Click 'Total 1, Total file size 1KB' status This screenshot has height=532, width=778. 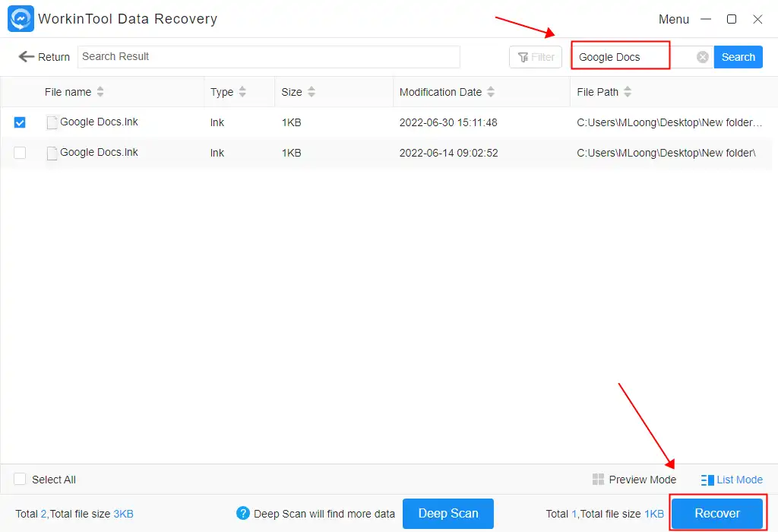tap(605, 514)
